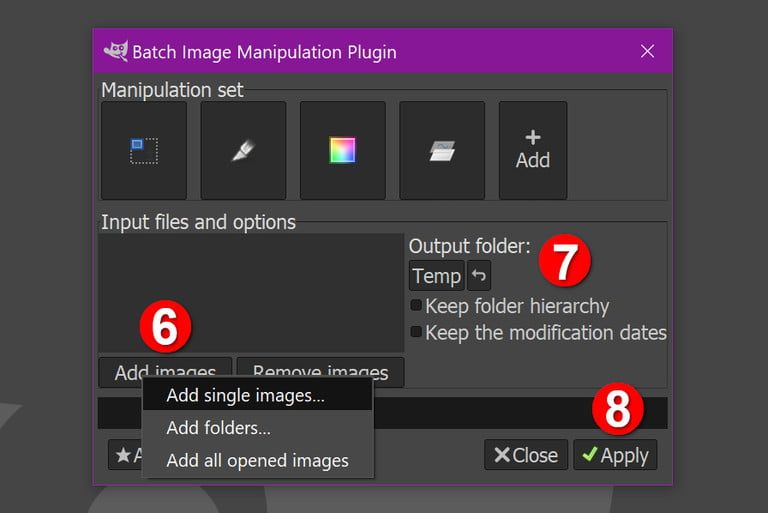Click the Sharpen/blur knife icon
This screenshot has height=513, width=768.
[243, 150]
